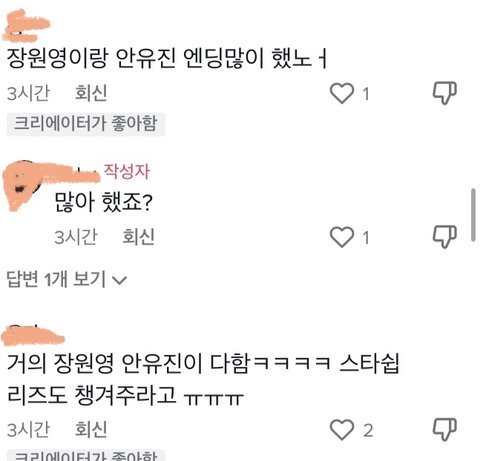Reply to the author's comment via 회신
This screenshot has width=480, height=461.
pyautogui.click(x=138, y=237)
